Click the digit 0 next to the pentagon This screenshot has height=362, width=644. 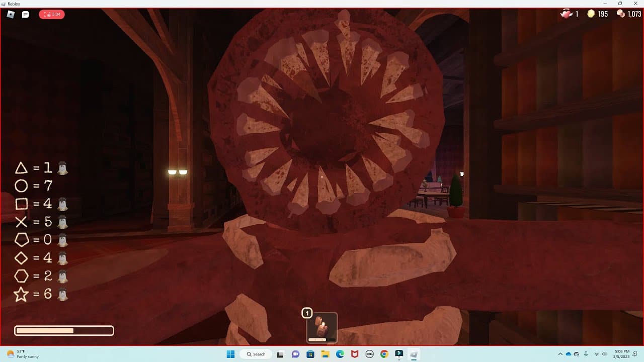(x=48, y=240)
